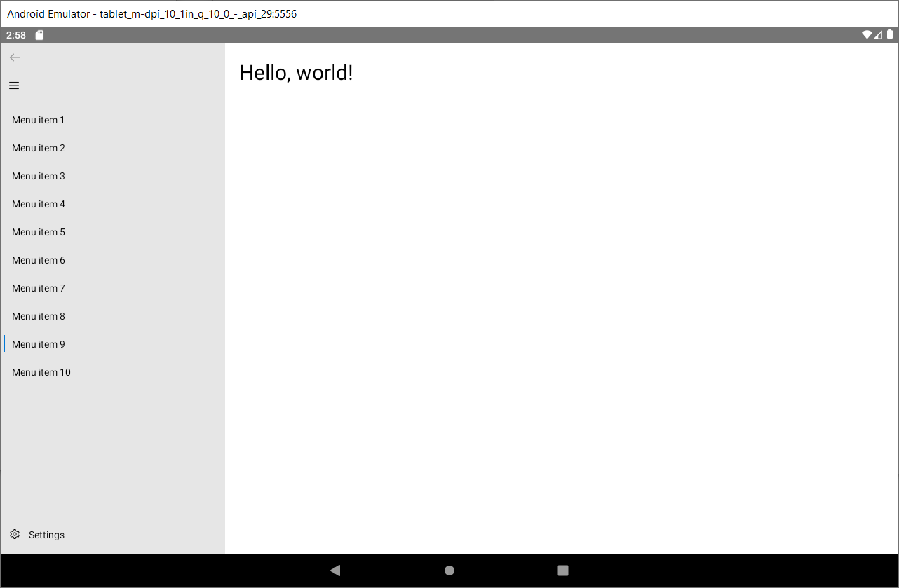Click the back arrow at sidebar top
899x588 pixels.
(15, 57)
